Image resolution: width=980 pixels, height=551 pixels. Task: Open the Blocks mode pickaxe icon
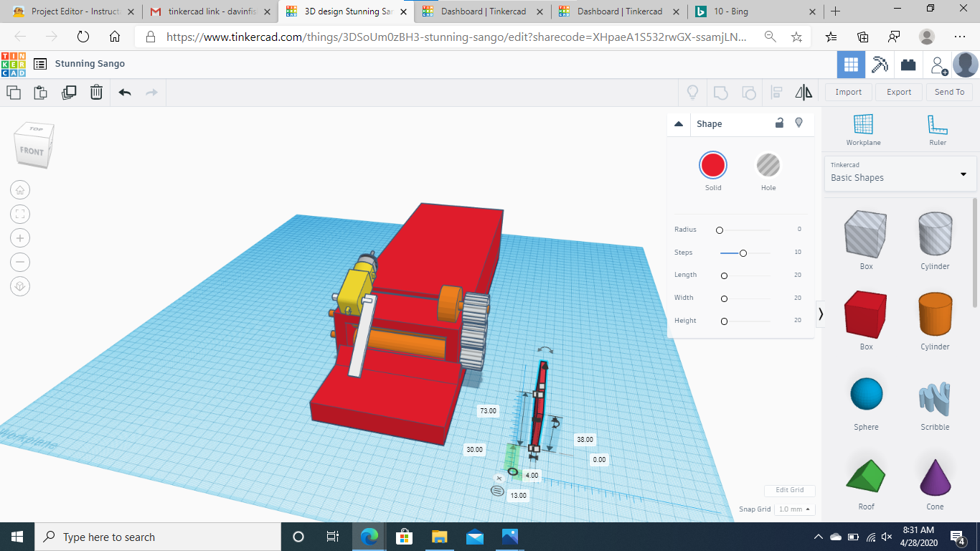click(x=880, y=65)
